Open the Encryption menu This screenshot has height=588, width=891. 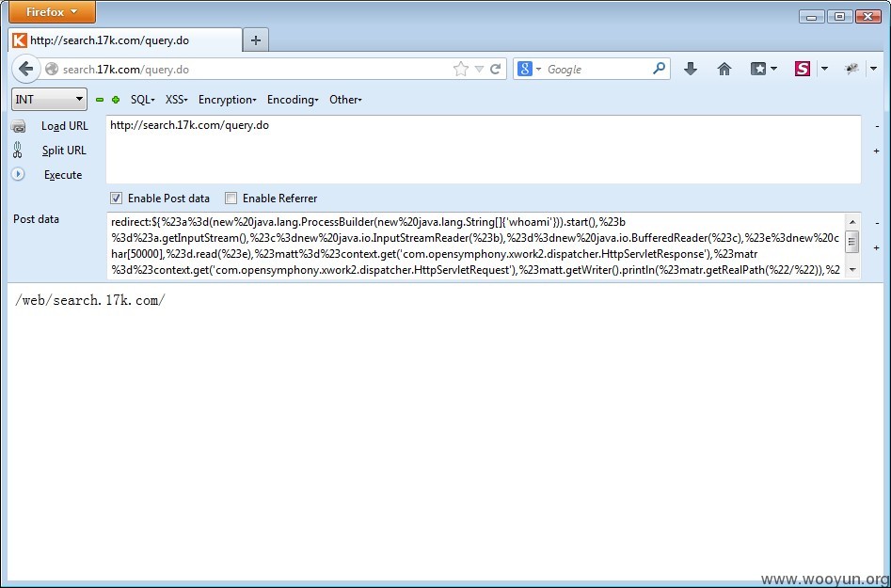(227, 100)
